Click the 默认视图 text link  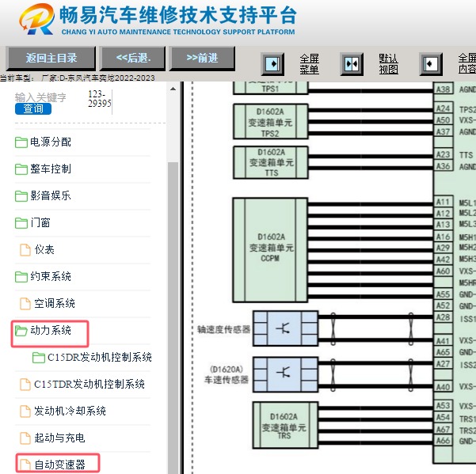388,64
